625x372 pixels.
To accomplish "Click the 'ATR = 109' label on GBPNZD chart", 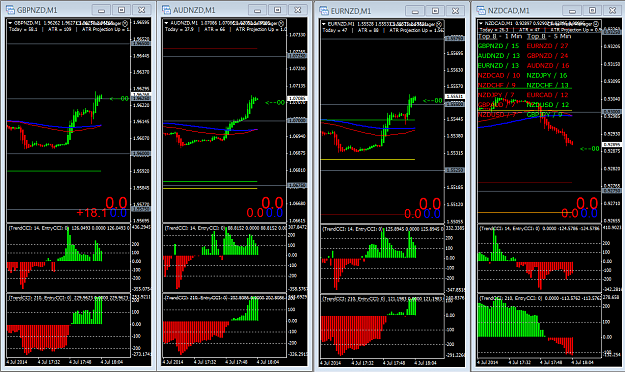I will click(x=60, y=29).
